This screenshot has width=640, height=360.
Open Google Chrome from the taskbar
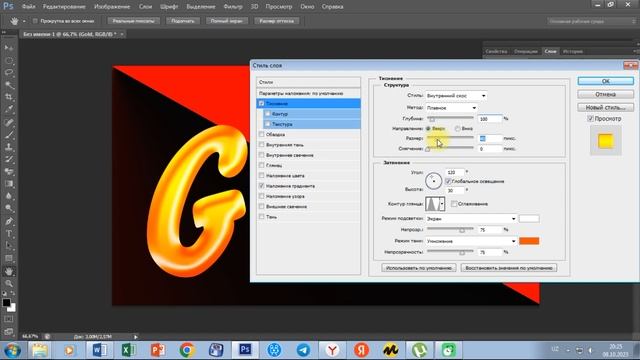[x=187, y=350]
